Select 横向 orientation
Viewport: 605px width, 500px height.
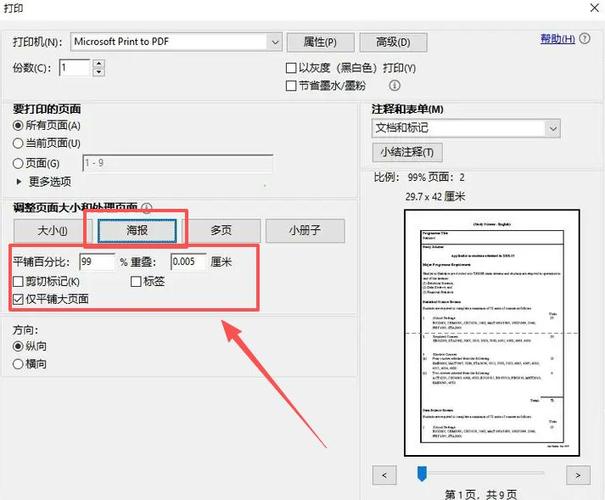[18, 364]
